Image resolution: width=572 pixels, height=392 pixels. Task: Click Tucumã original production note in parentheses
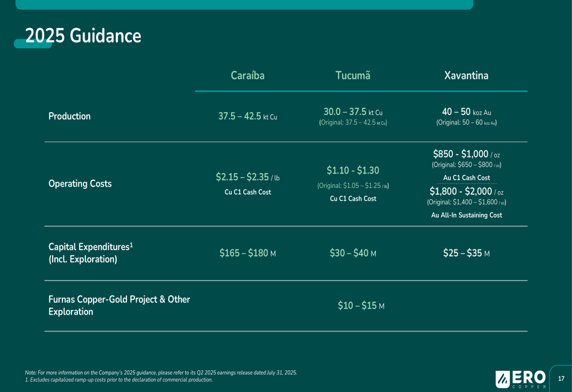353,122
